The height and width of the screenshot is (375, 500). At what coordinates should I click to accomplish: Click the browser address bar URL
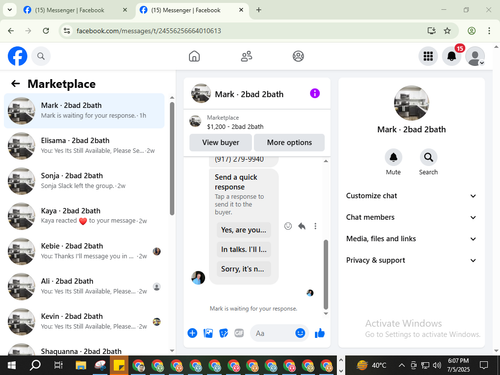click(x=149, y=31)
